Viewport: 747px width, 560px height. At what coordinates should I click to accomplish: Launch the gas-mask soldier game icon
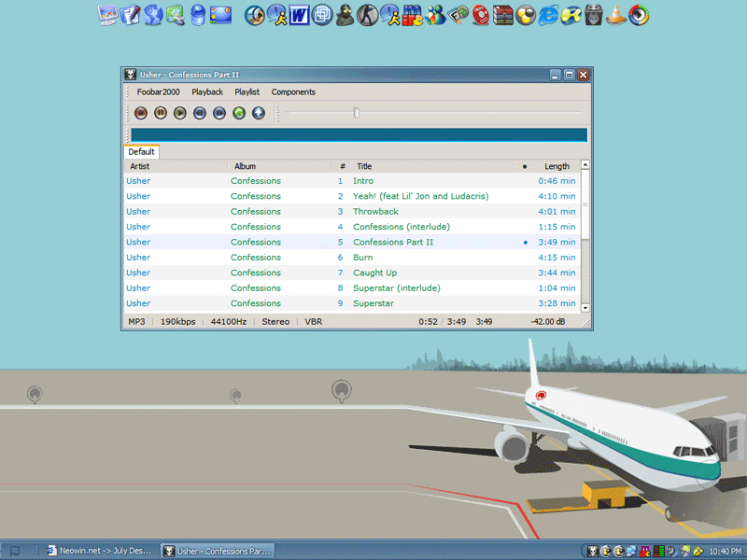(x=345, y=15)
